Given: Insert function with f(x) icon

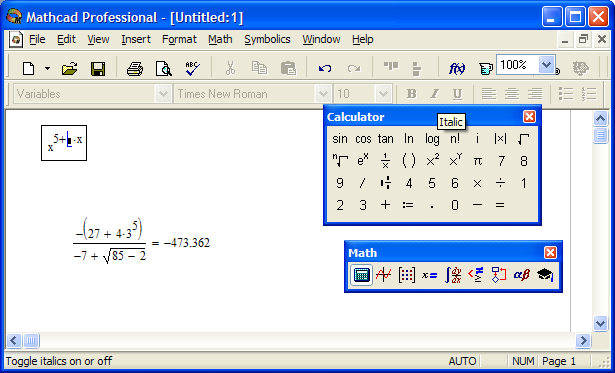Looking at the screenshot, I should click(x=457, y=69).
